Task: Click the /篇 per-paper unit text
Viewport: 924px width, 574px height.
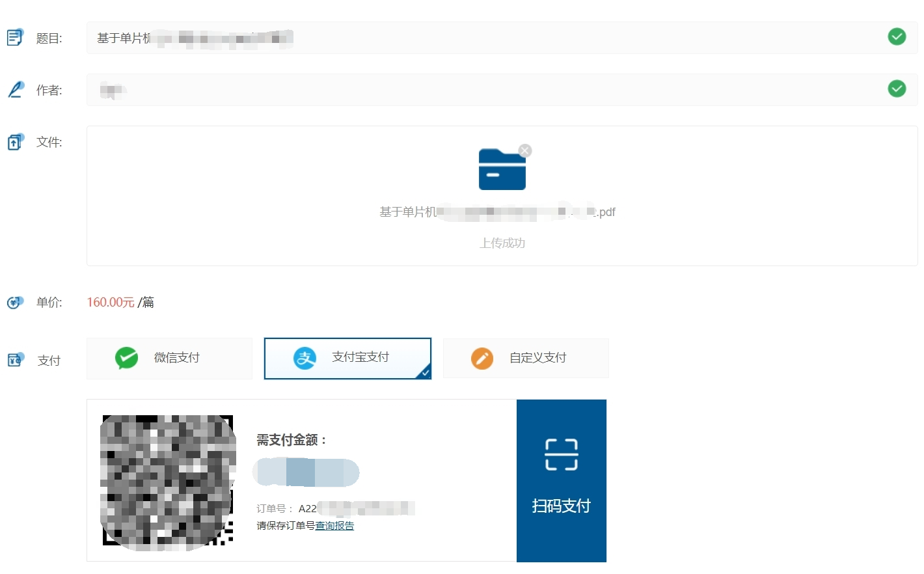Action: pos(146,302)
